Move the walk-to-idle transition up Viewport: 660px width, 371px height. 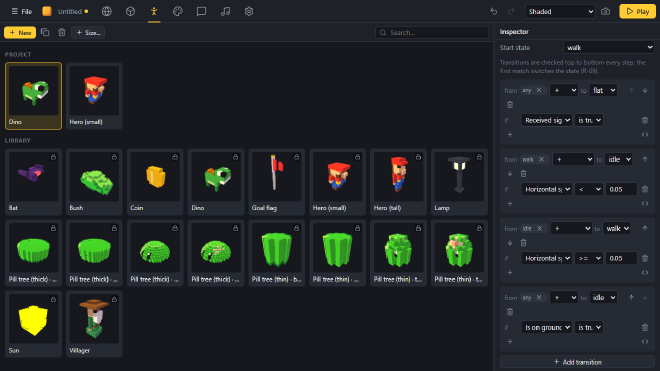coord(645,159)
